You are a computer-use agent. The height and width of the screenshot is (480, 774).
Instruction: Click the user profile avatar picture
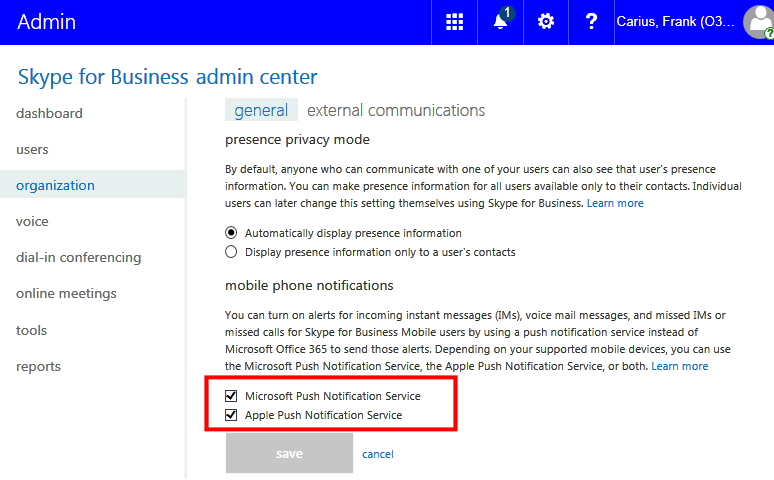(759, 22)
